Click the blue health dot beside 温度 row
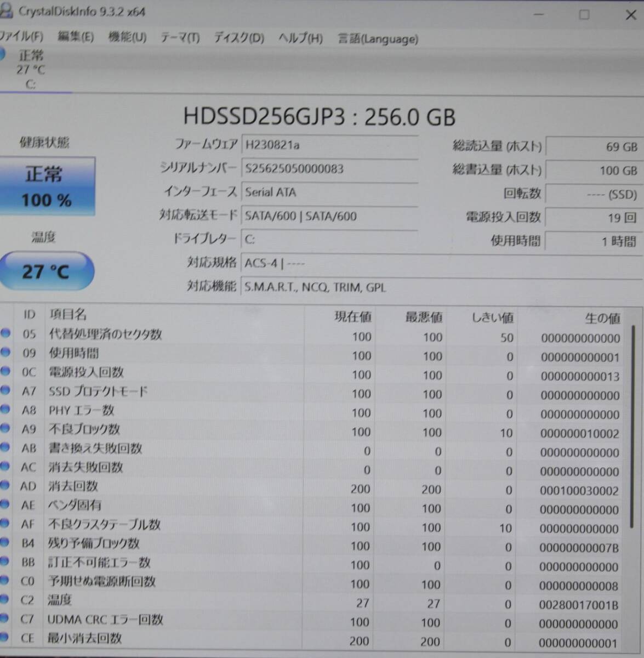Image resolution: width=644 pixels, height=658 pixels. pyautogui.click(x=5, y=599)
